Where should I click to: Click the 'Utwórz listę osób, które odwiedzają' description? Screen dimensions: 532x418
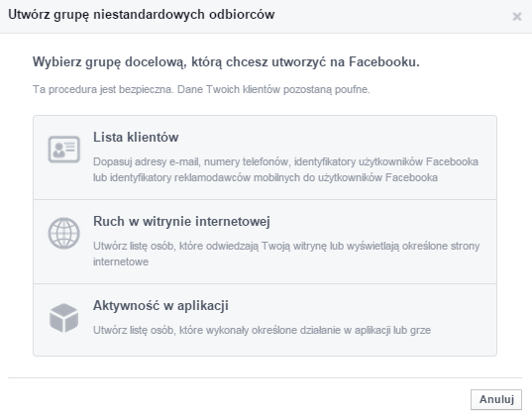[286, 254]
